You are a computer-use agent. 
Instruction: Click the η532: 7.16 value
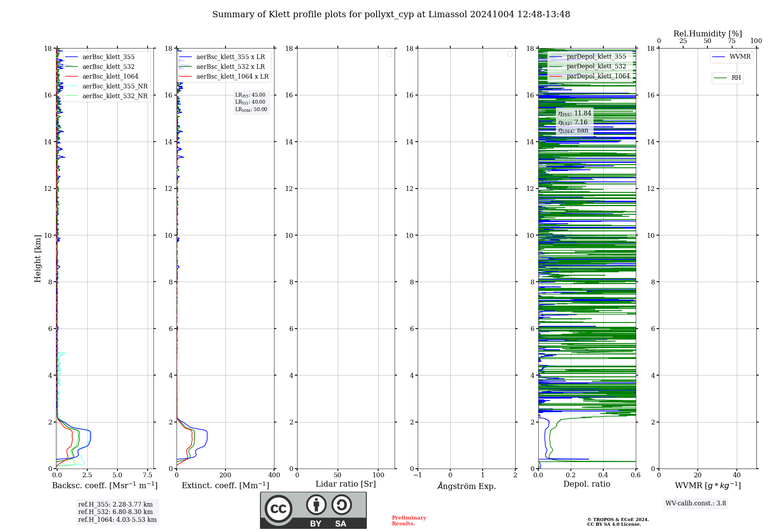tap(573, 122)
